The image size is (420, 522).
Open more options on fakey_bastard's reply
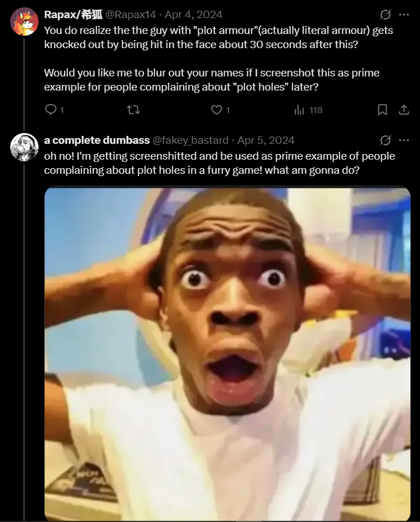coord(404,140)
